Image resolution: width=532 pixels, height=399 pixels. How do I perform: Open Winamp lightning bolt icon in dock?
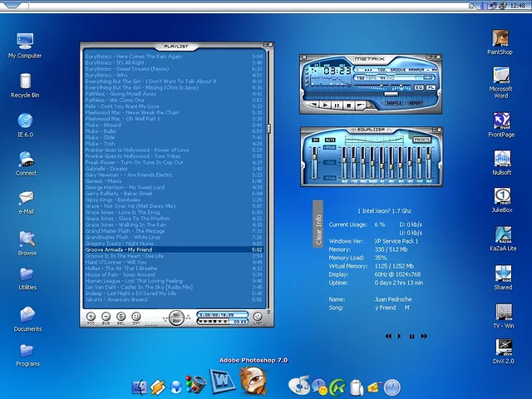pyautogui.click(x=157, y=387)
